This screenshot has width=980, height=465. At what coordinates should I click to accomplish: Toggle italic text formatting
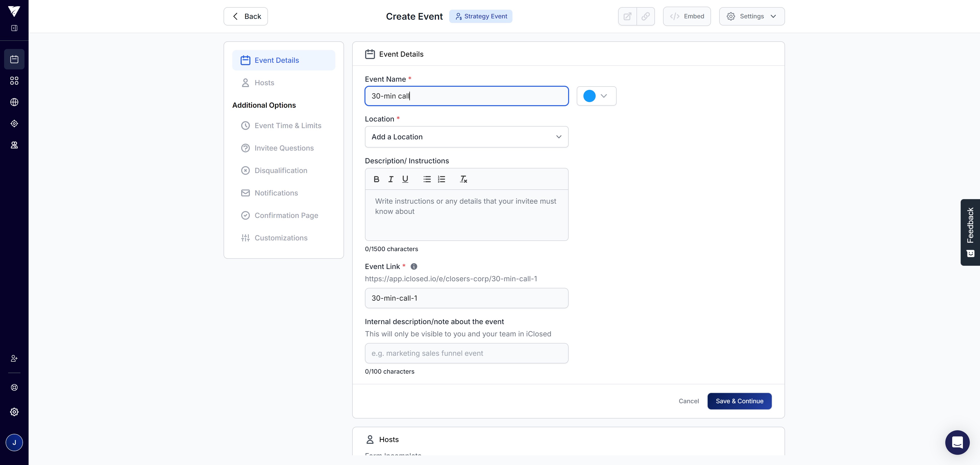tap(391, 179)
